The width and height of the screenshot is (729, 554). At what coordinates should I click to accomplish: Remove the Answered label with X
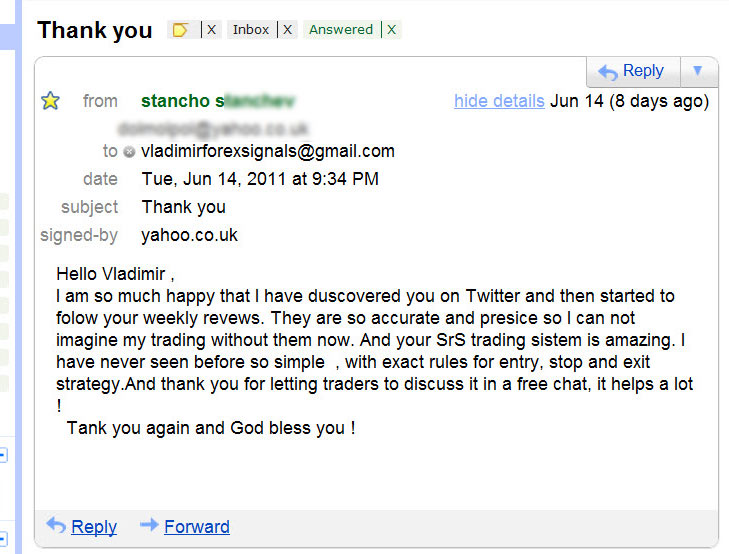coord(392,30)
